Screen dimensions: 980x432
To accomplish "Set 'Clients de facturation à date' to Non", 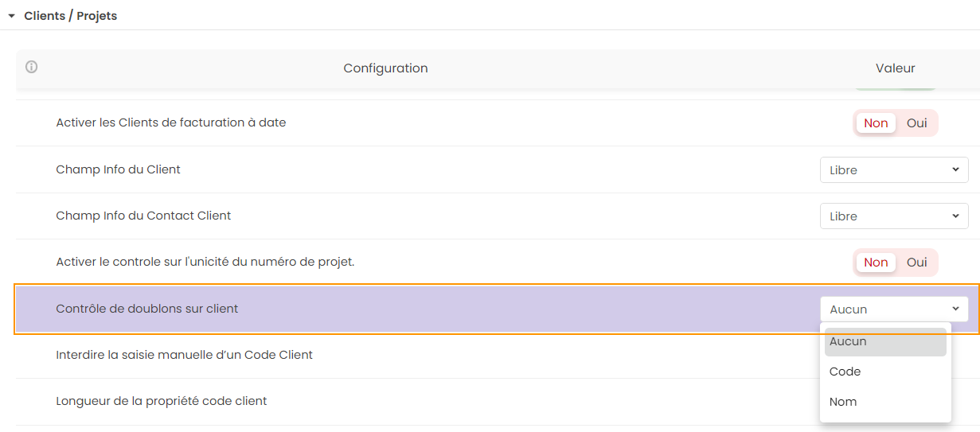I will click(876, 123).
